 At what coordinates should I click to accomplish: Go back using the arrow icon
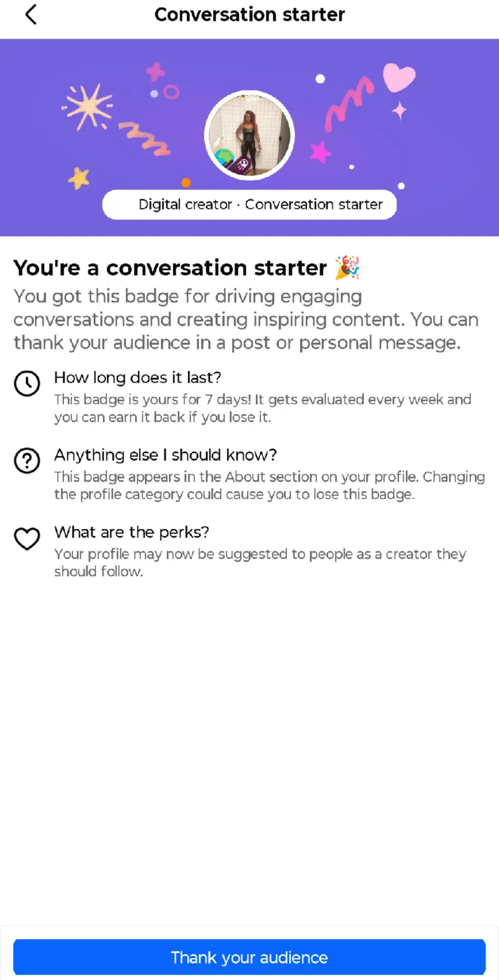pyautogui.click(x=30, y=15)
